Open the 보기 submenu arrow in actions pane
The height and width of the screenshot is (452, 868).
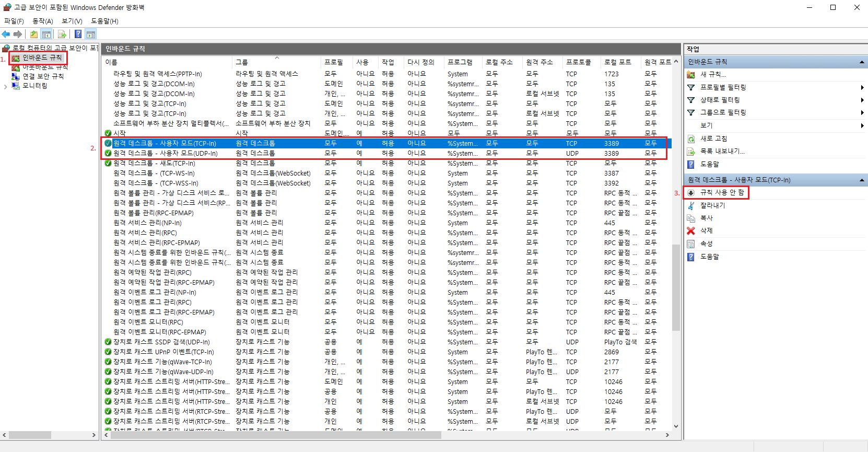862,125
